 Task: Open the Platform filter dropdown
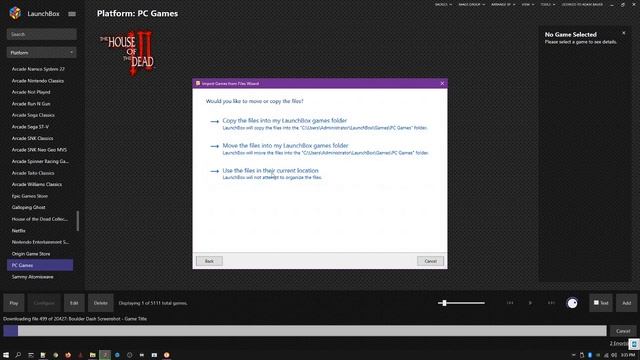tap(41, 53)
